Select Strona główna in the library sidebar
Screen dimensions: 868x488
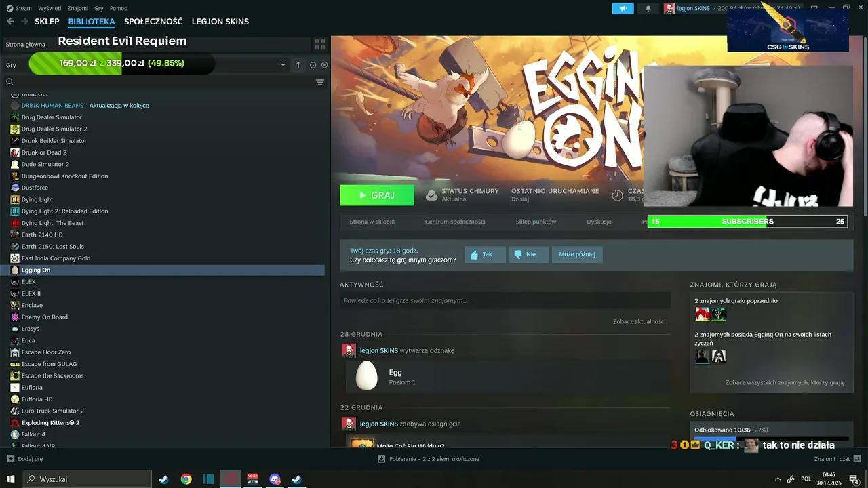click(x=26, y=44)
